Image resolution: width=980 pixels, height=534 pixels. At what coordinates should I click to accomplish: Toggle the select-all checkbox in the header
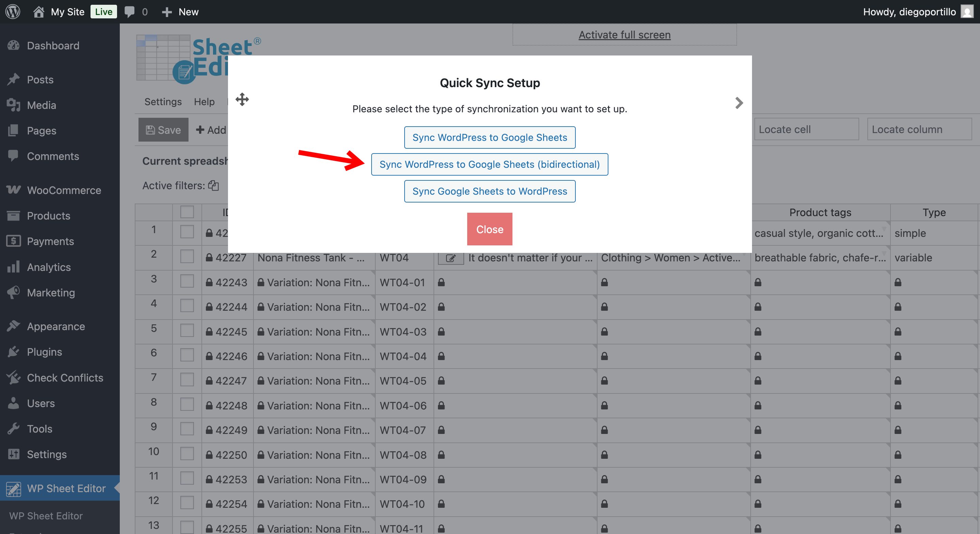[x=187, y=212]
